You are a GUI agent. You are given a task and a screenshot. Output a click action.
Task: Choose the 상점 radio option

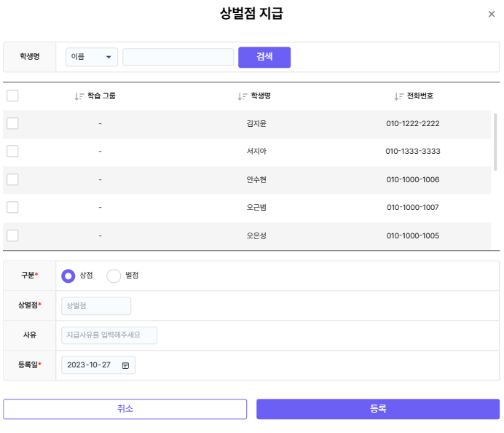point(68,276)
